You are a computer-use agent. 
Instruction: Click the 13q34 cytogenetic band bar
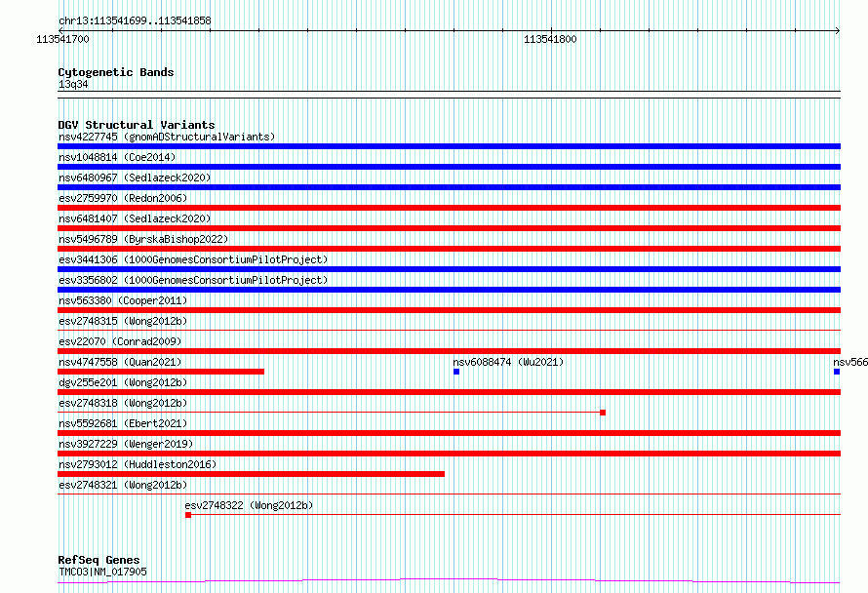pyautogui.click(x=449, y=95)
